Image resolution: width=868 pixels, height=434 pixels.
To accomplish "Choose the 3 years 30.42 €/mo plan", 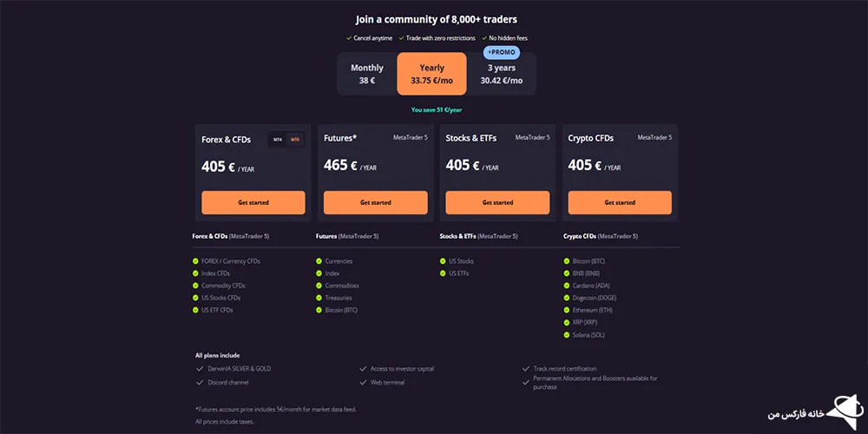I will 501,74.
